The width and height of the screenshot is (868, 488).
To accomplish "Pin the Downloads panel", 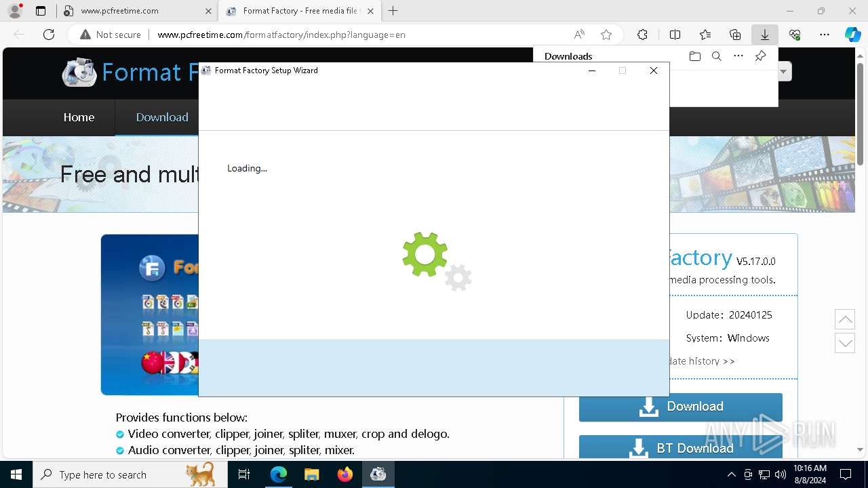I will [x=760, y=56].
